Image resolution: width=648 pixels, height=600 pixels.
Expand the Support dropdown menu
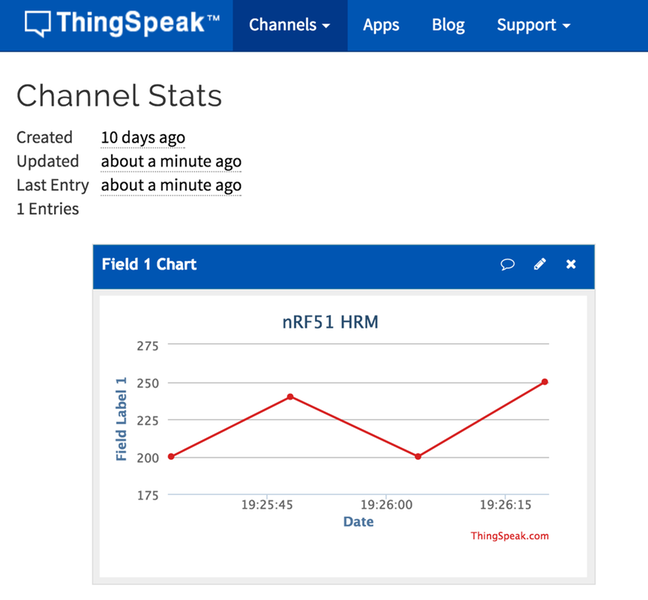tap(534, 25)
